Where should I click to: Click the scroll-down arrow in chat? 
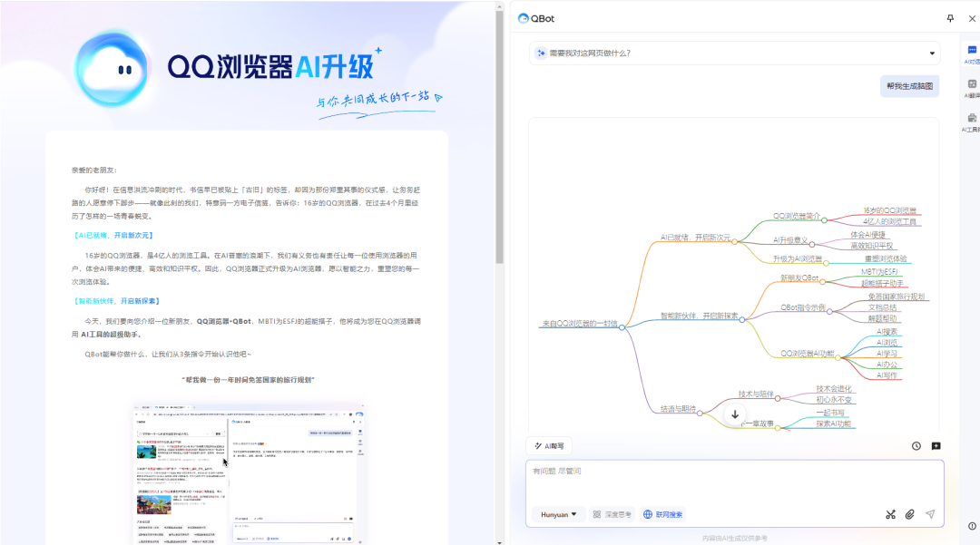pos(735,414)
